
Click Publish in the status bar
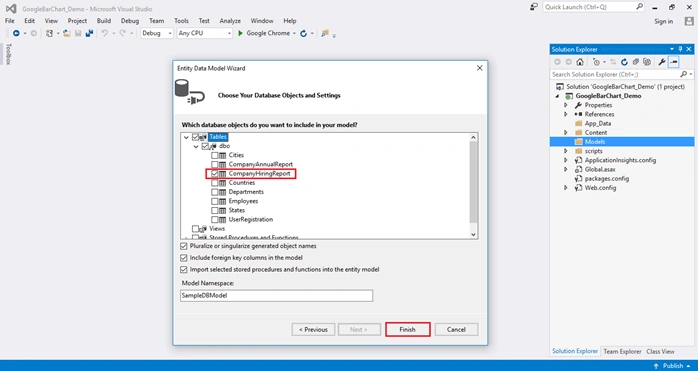673,366
